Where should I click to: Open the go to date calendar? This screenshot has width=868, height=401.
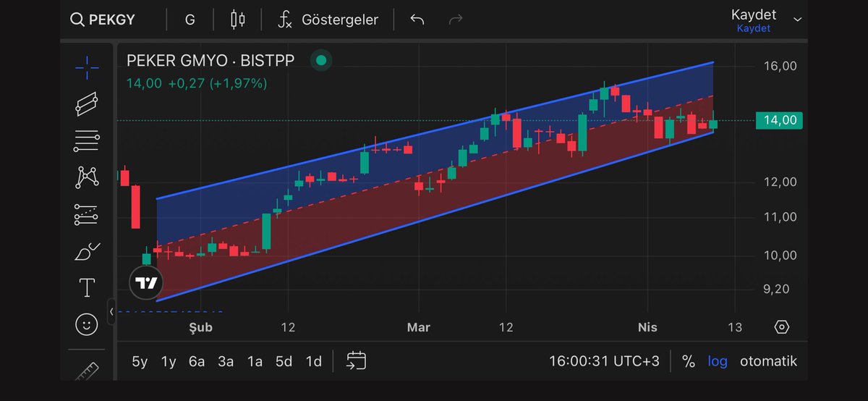pos(357,360)
